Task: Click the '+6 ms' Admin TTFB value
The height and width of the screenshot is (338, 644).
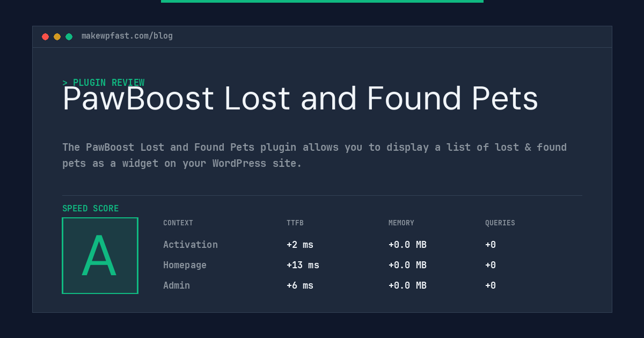Action: tap(300, 285)
